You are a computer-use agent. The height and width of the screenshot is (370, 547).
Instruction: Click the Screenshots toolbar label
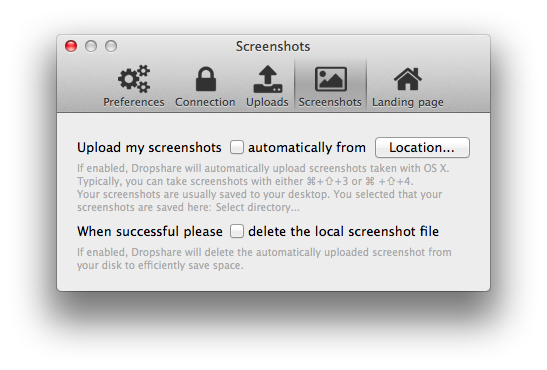click(x=330, y=102)
